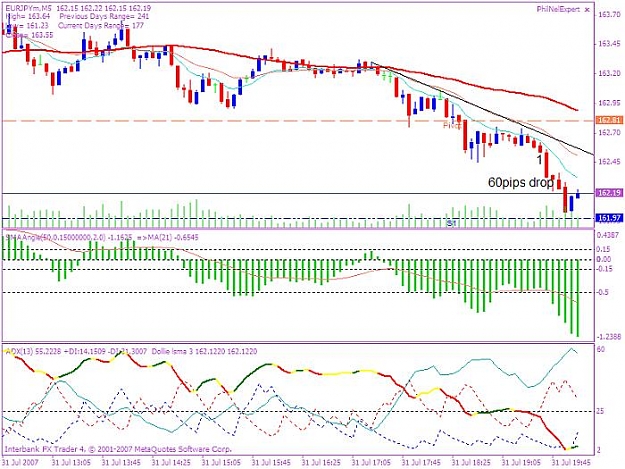Viewport: 625px width, 469px height.
Task: Click the orange 162.81 pivot price tag
Action: [609, 120]
